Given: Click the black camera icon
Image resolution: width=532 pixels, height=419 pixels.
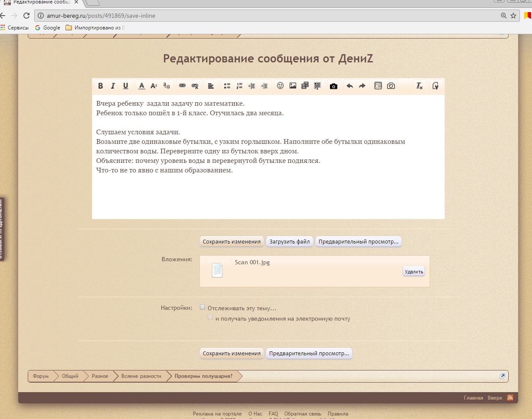Looking at the screenshot, I should (x=333, y=86).
